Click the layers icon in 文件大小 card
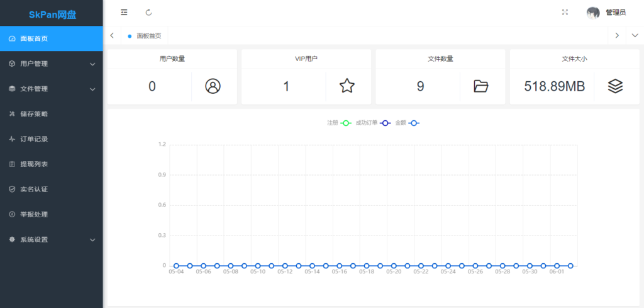 click(x=615, y=86)
